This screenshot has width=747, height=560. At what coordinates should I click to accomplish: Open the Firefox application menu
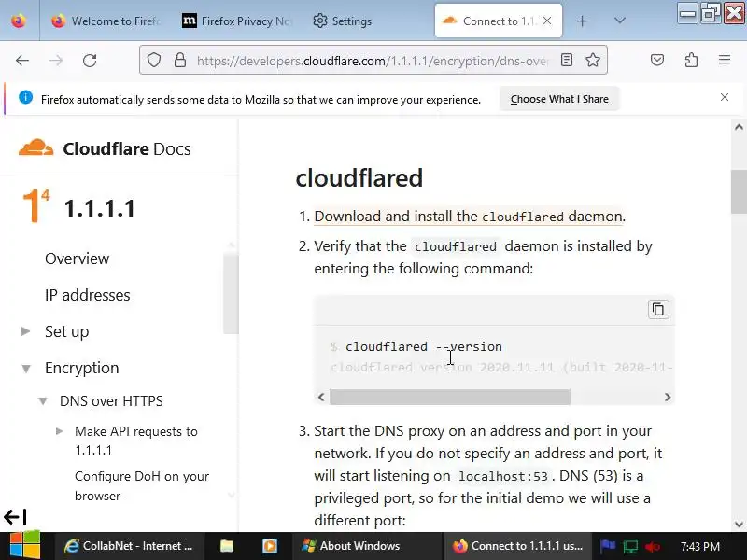point(725,60)
